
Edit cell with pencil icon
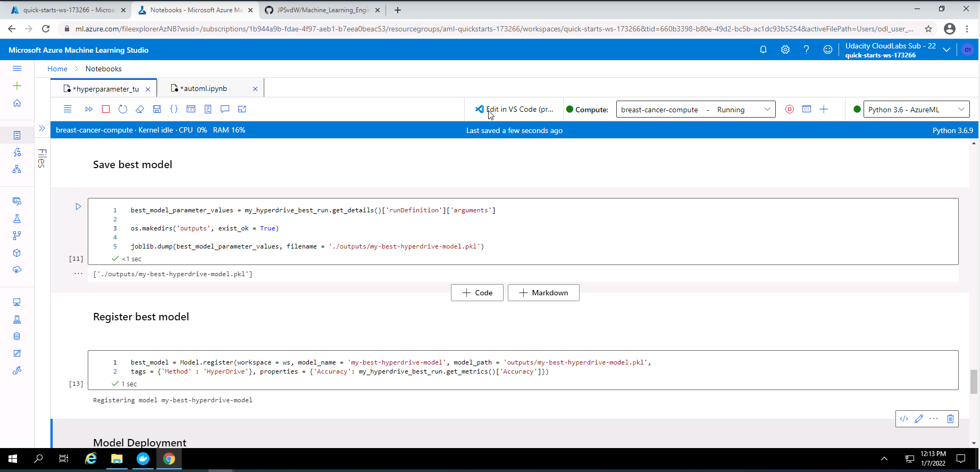(919, 419)
